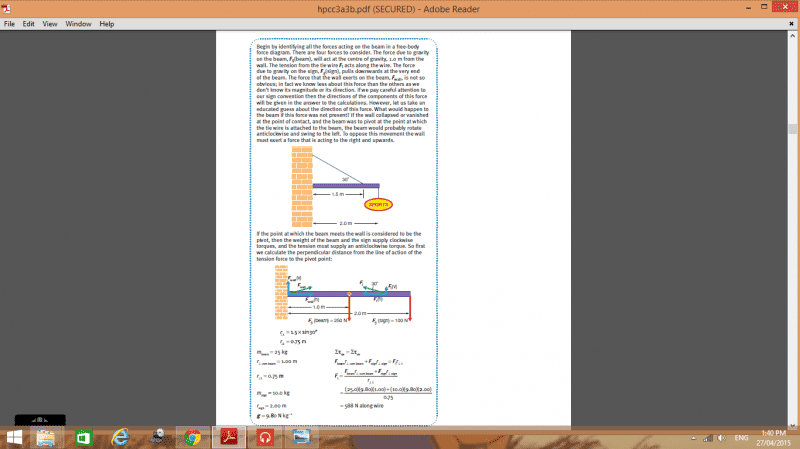Click the yellow oval sign in the diagram
The height and width of the screenshot is (449, 800).
(x=378, y=205)
